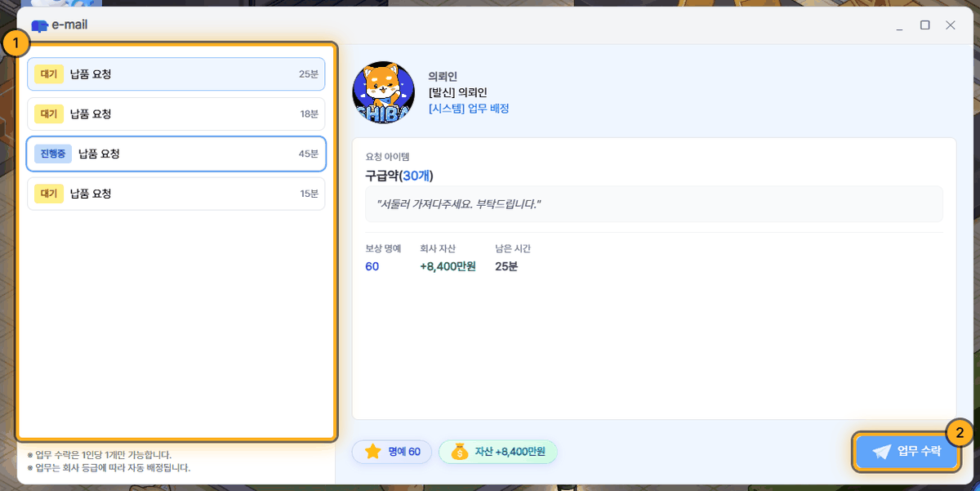Close the e-mail window
This screenshot has width=980, height=491.
click(x=951, y=25)
